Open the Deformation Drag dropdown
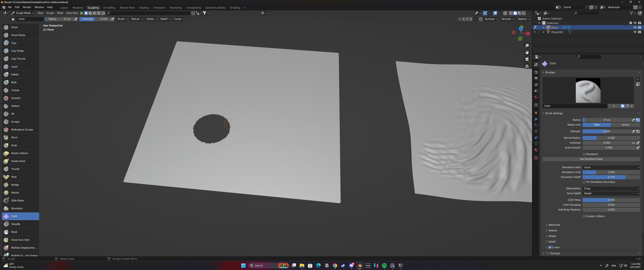The width and height of the screenshot is (644, 270). click(611, 189)
